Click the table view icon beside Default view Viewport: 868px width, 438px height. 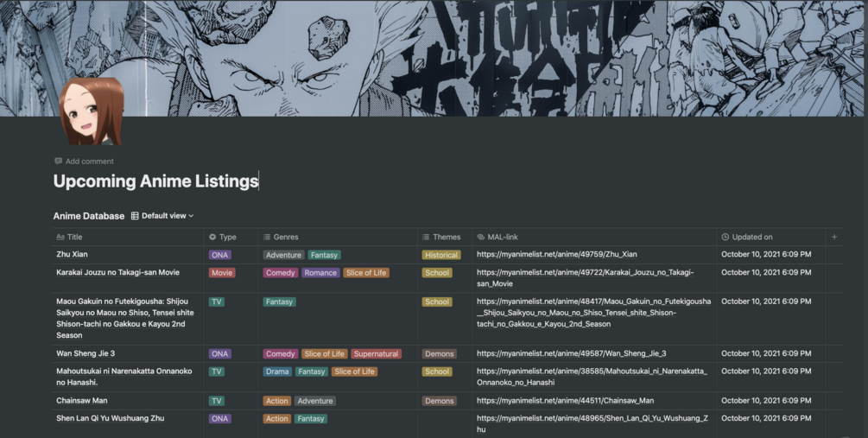tap(135, 216)
